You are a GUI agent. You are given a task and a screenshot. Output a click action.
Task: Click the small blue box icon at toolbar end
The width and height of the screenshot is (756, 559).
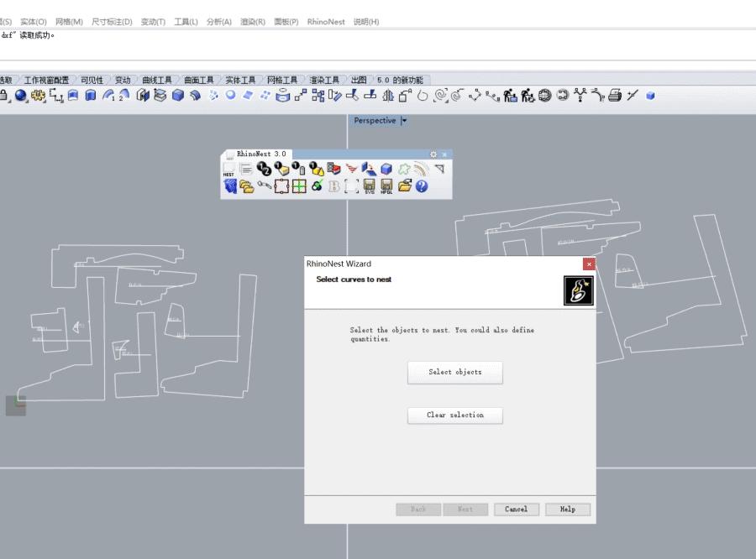[x=650, y=96]
